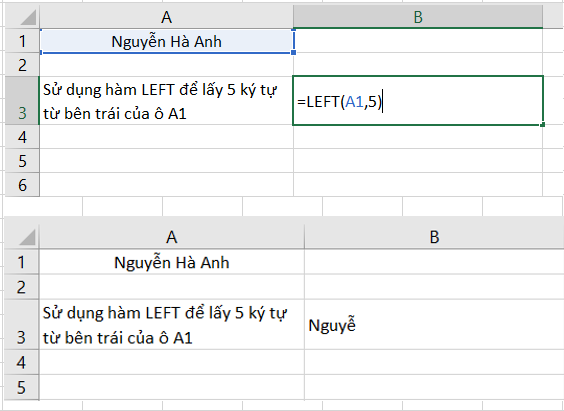
Task: Select the result cell showing 'Nguyễ'
Action: (x=434, y=324)
